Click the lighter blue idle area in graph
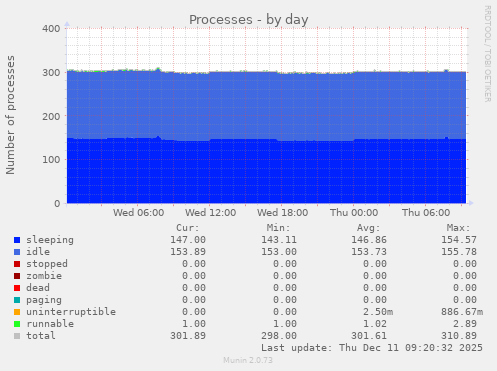Viewport: 497px width, 371px height. click(267, 106)
